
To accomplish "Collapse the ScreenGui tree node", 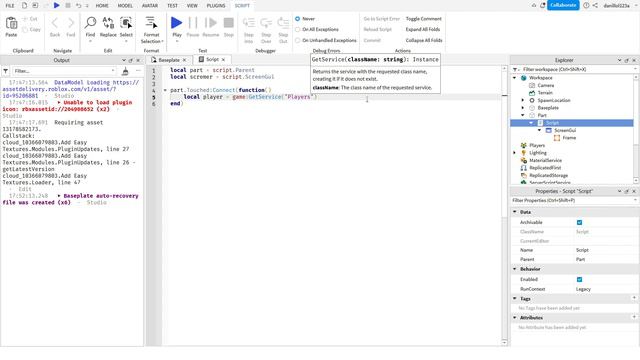I will pyautogui.click(x=540, y=130).
